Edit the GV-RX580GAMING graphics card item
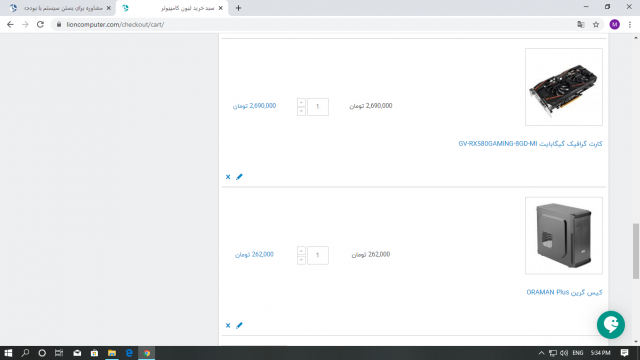 coord(239,177)
